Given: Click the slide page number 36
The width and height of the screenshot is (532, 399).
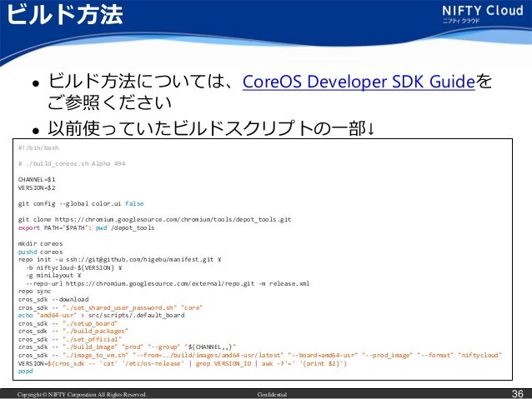Looking at the screenshot, I should click(518, 393).
